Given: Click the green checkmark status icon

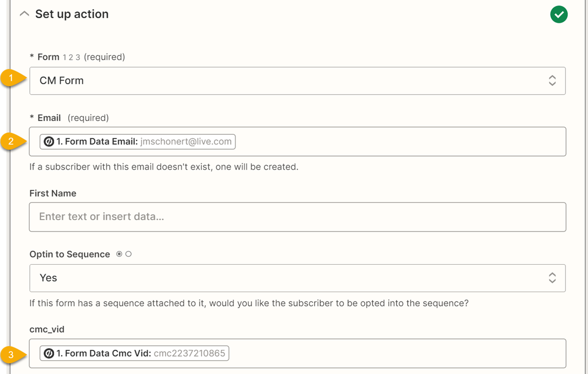Looking at the screenshot, I should (559, 15).
